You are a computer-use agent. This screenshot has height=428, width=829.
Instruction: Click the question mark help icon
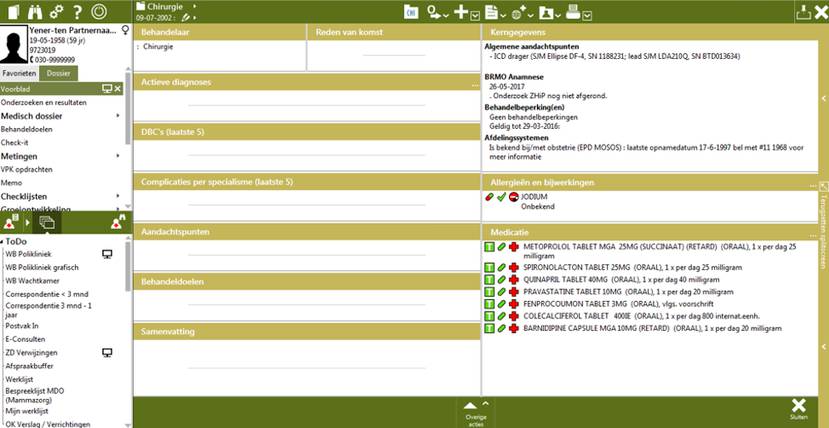(x=77, y=11)
